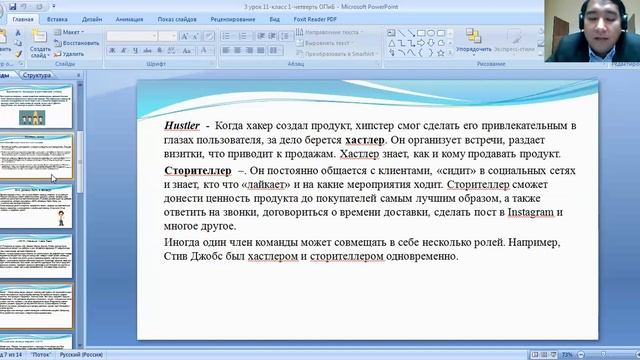
Task: Select the triangle shape
Action: coord(391,43)
